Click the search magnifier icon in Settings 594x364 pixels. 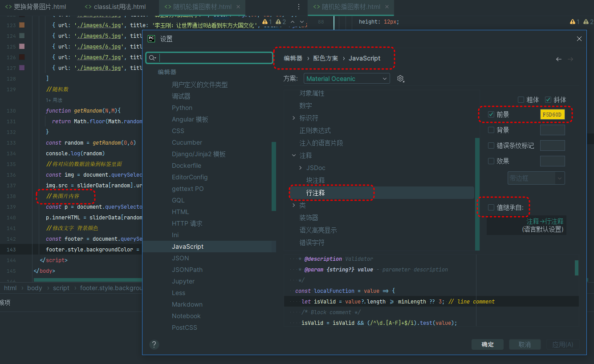point(151,58)
